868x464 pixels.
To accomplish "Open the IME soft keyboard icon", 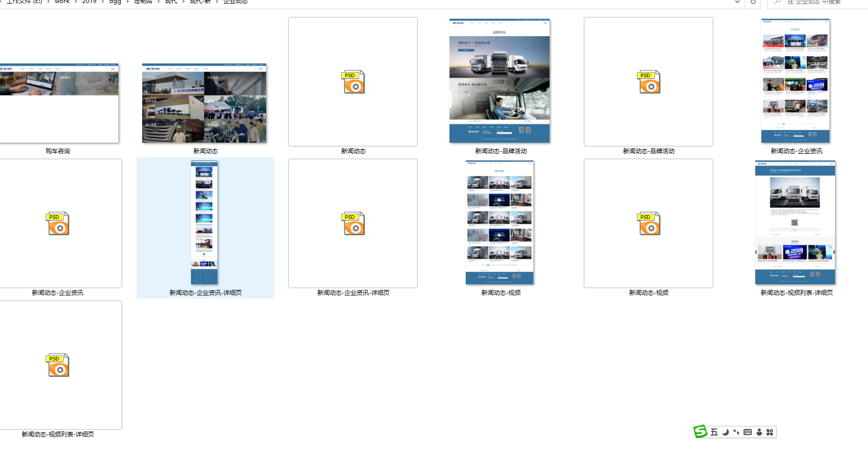I will pyautogui.click(x=747, y=432).
